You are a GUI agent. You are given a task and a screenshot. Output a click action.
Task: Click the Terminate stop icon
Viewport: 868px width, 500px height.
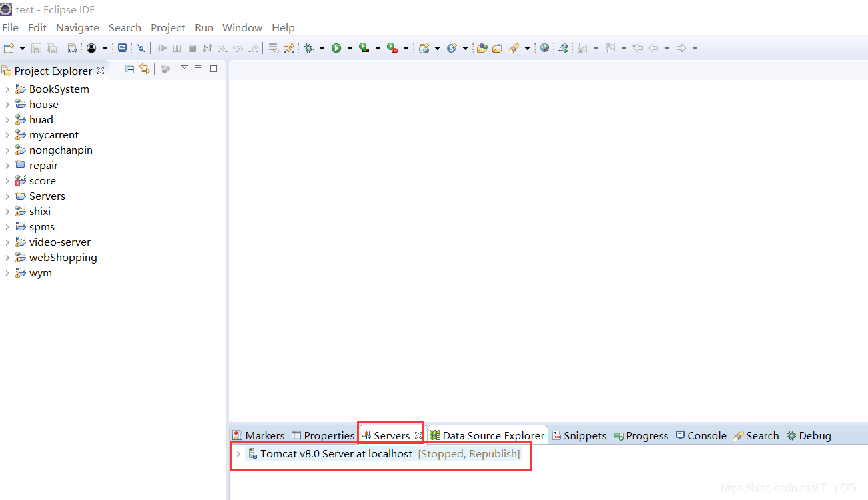pyautogui.click(x=192, y=48)
